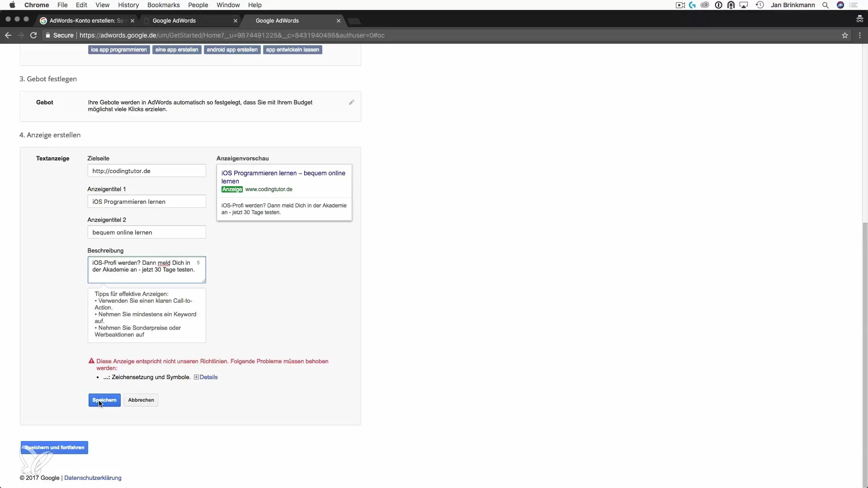Click the www.codingtutor.de preview URL
The height and width of the screenshot is (488, 868).
tap(269, 189)
